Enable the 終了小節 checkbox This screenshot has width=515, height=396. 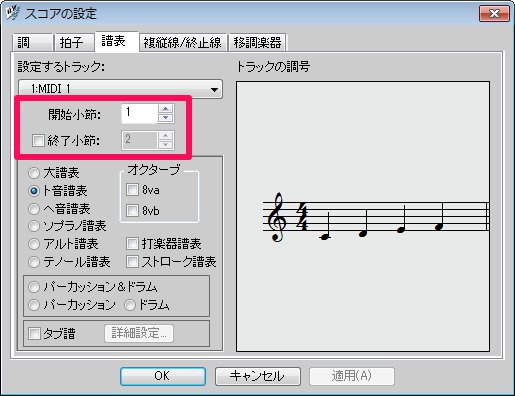pyautogui.click(x=38, y=140)
